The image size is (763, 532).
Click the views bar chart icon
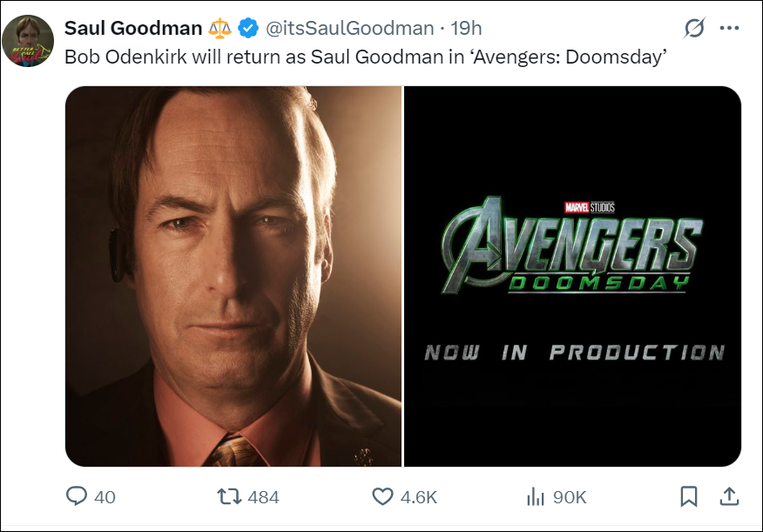tap(535, 496)
